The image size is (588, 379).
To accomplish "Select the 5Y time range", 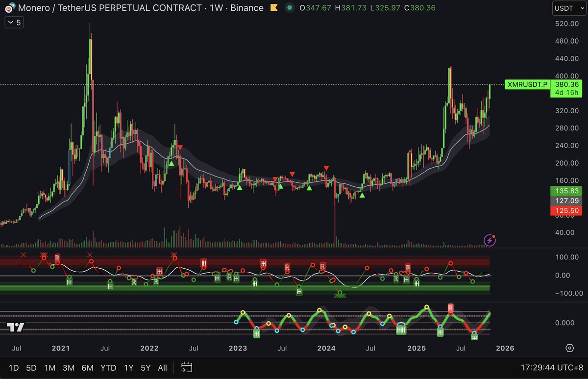I will [x=146, y=368].
